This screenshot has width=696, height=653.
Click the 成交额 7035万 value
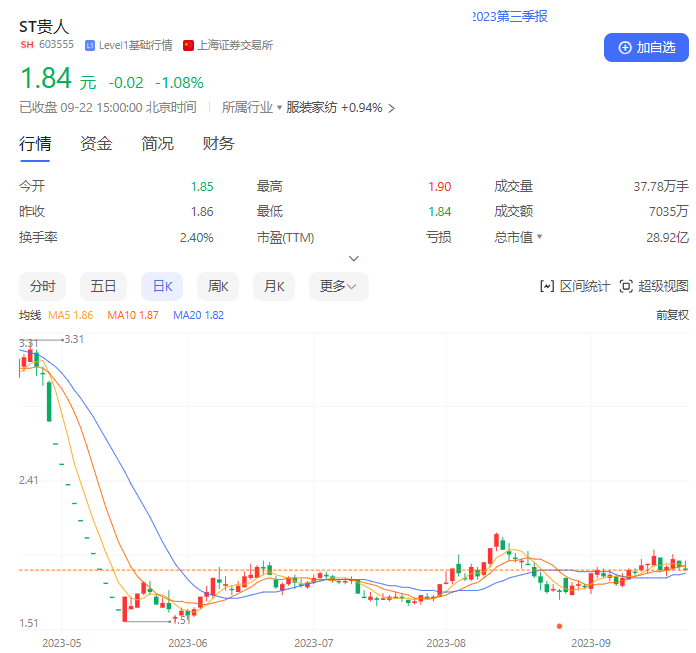[x=668, y=212]
